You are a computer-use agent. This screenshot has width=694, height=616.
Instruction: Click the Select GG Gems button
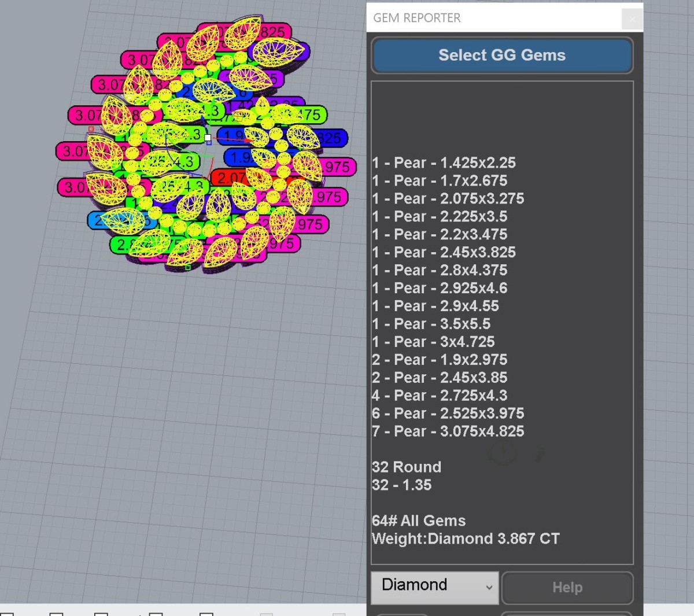(501, 56)
